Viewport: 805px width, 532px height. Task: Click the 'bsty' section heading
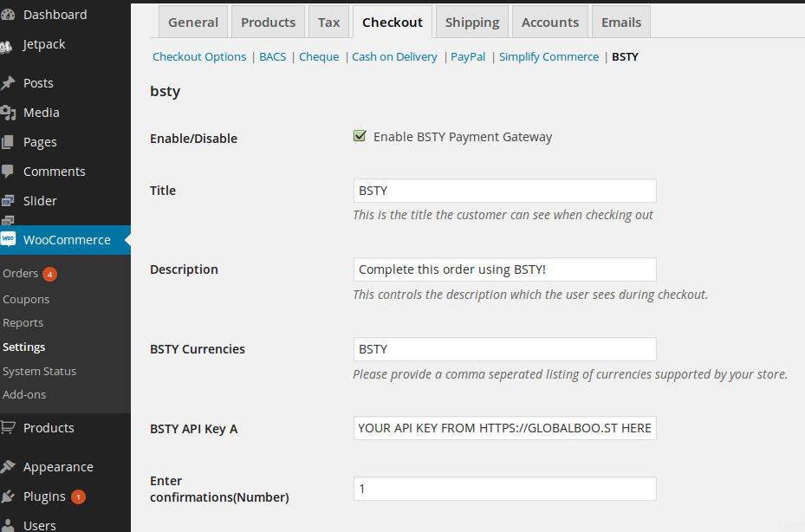click(x=166, y=92)
